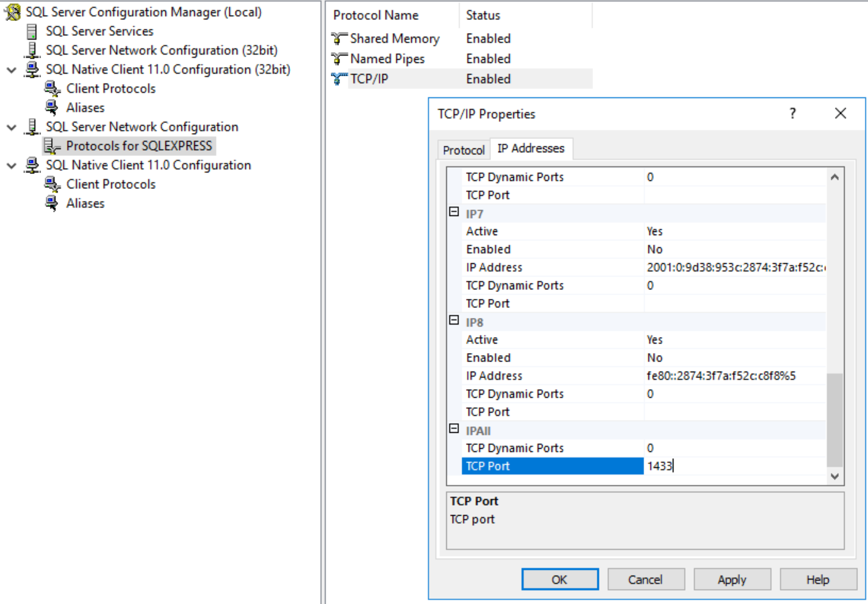Collapse the SQL Native Client 11.0 Configuration branch
Screen dimensions: 868x604
[x=11, y=165]
